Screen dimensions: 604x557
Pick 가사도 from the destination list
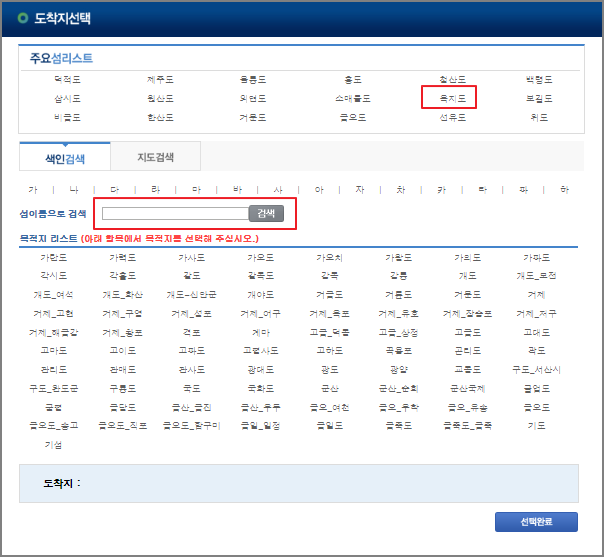click(191, 257)
